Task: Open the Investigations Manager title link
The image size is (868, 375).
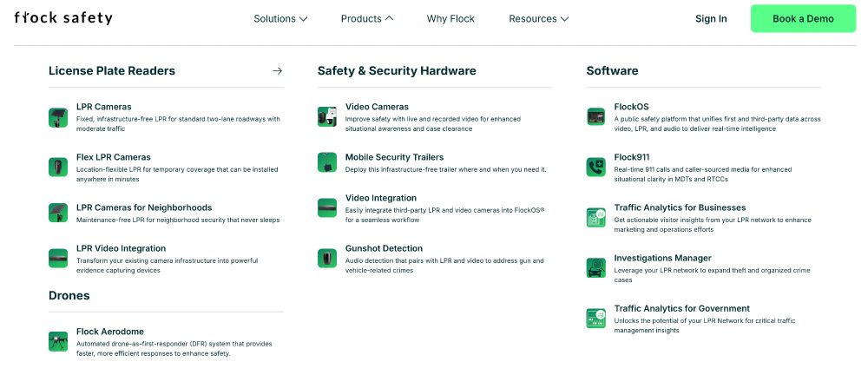Action: [x=662, y=258]
